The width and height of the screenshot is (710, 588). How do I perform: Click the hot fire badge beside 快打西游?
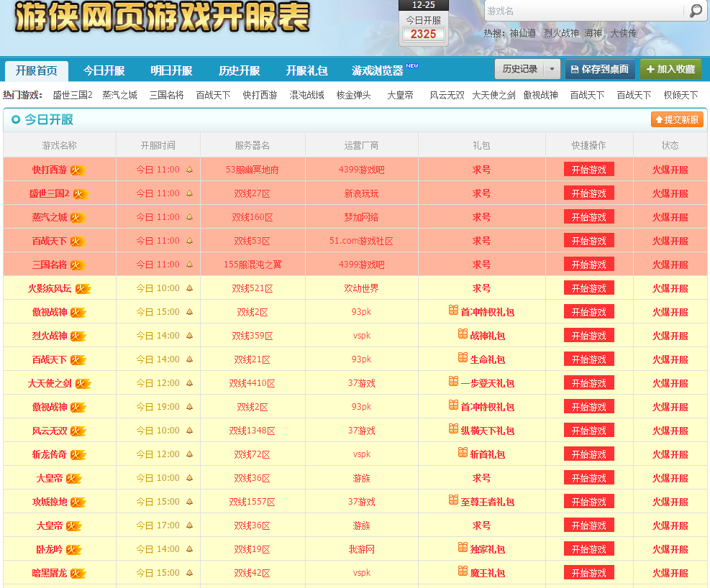pos(78,170)
